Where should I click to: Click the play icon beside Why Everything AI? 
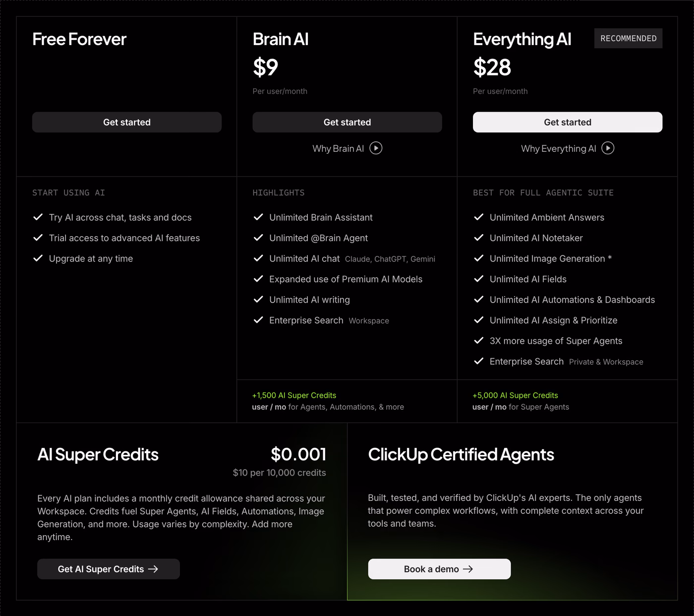(608, 148)
